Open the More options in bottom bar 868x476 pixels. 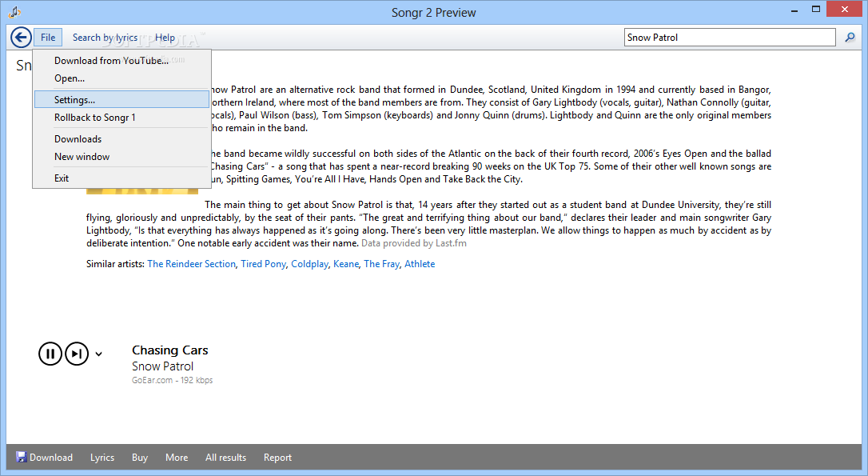click(177, 458)
